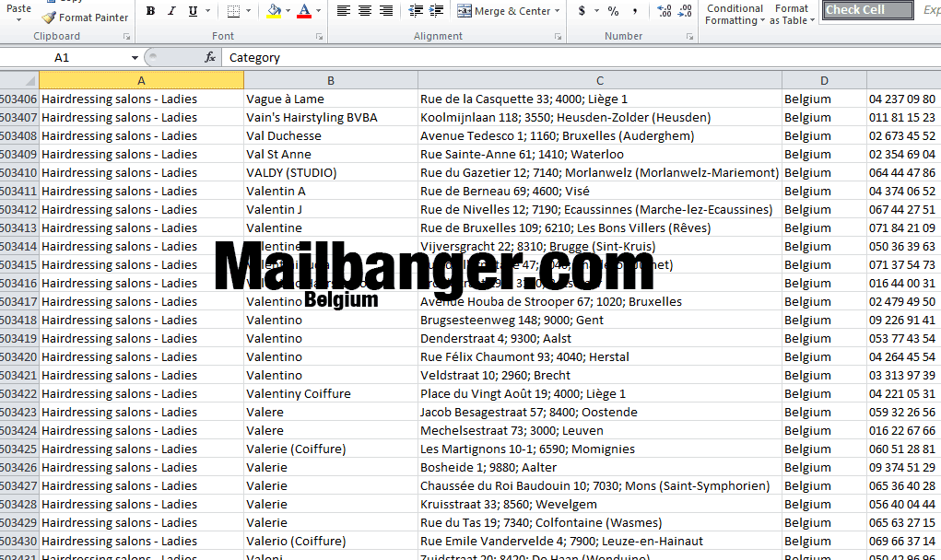Decrease the cell indent

tap(416, 11)
